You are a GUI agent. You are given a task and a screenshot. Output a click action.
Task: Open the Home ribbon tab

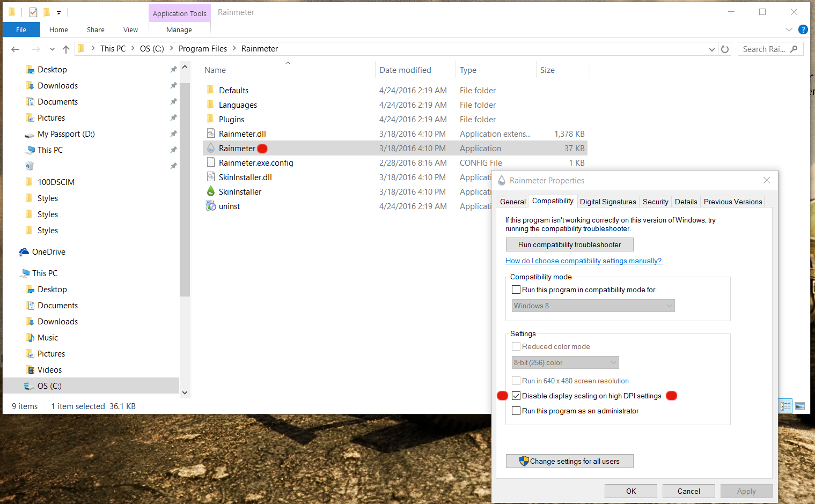tap(58, 29)
